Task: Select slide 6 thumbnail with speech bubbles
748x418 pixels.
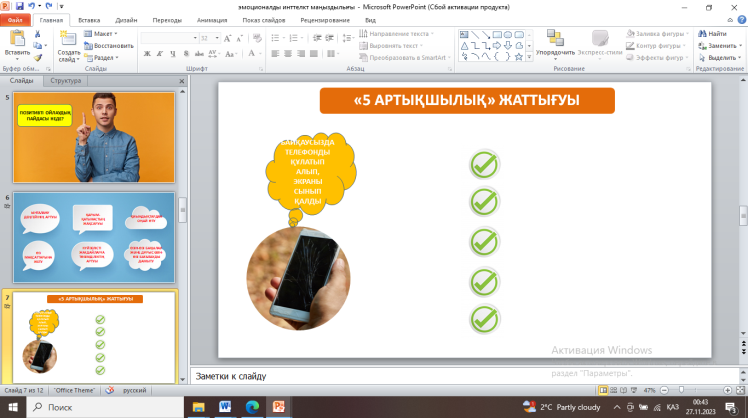Action: (94, 237)
